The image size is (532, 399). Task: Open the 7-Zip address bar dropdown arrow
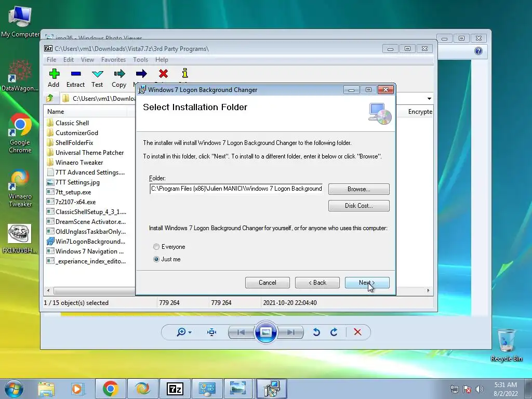[x=429, y=98]
